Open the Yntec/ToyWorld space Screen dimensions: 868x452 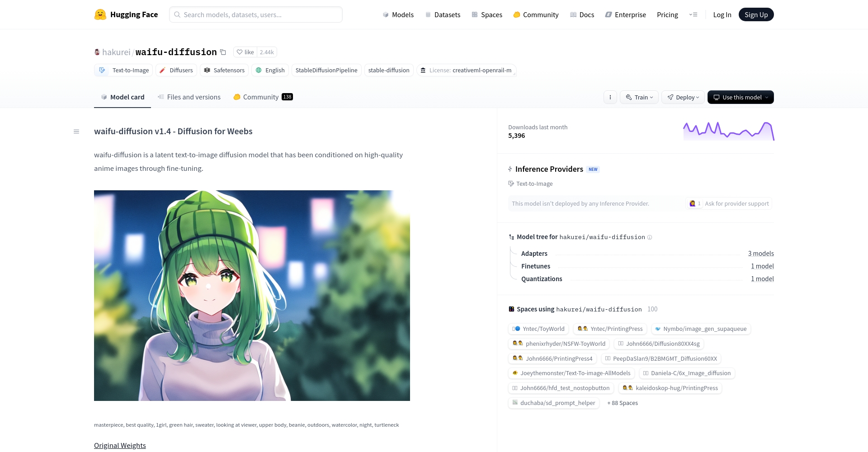538,329
